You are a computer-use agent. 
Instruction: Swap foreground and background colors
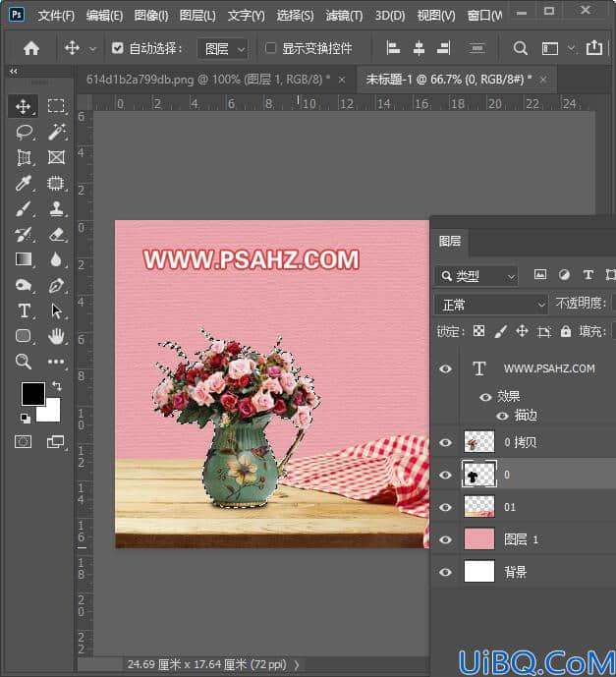(57, 385)
